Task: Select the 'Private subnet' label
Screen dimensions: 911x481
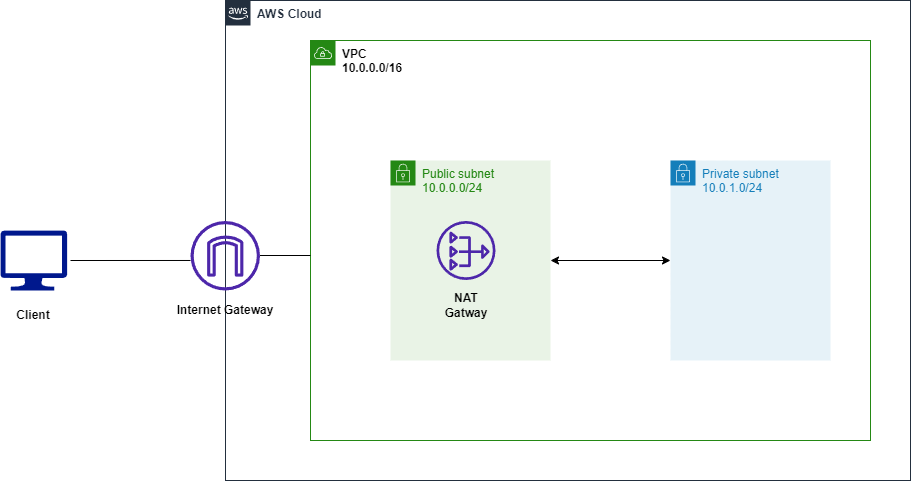Action: 740,174
